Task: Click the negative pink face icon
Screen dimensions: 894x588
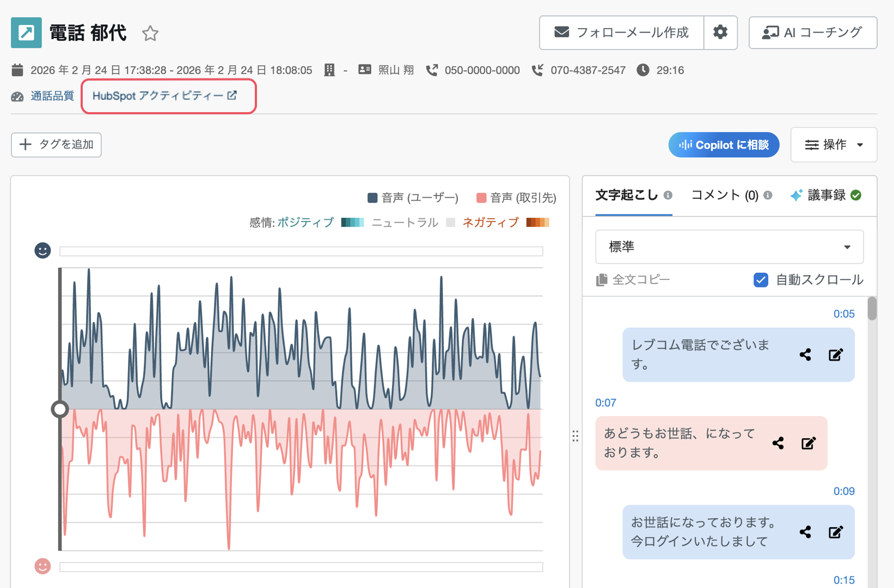Action: 42,566
